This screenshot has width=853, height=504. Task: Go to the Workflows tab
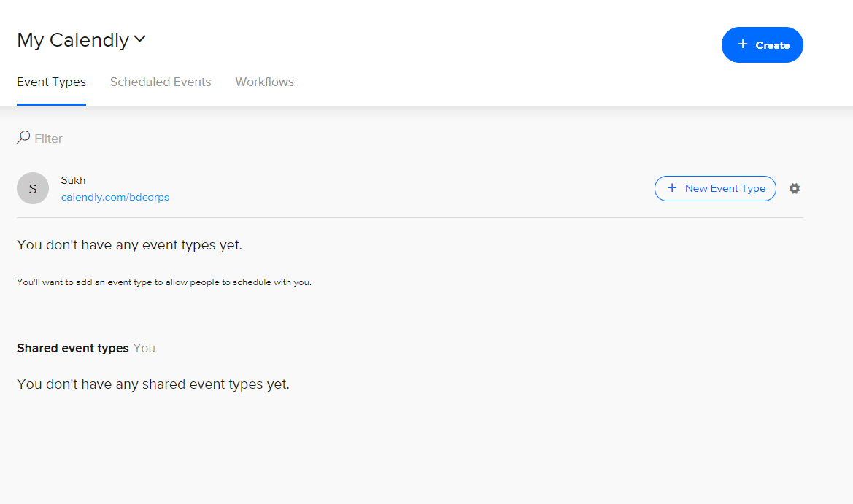(x=264, y=82)
